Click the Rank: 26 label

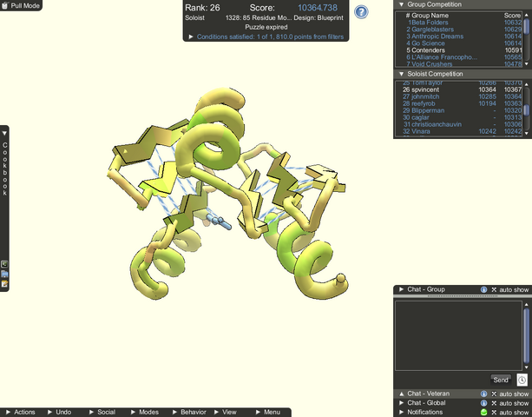pyautogui.click(x=202, y=8)
